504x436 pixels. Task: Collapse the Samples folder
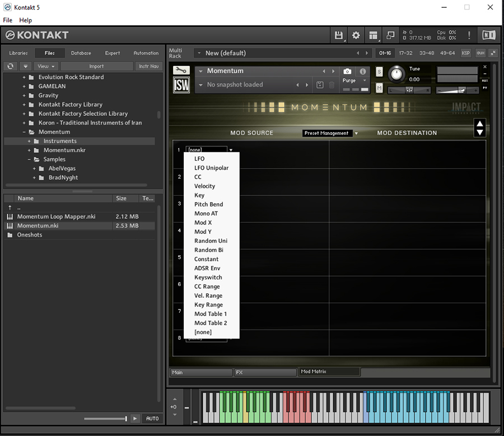(29, 160)
